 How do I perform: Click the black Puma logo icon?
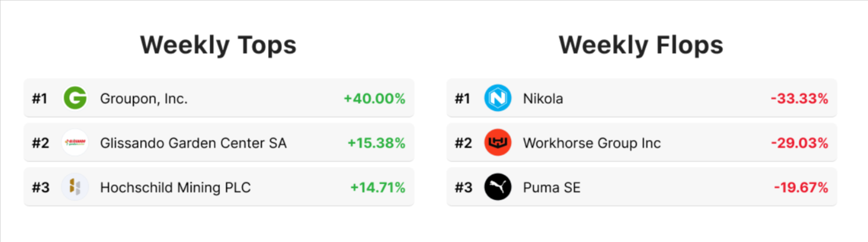pos(498,187)
